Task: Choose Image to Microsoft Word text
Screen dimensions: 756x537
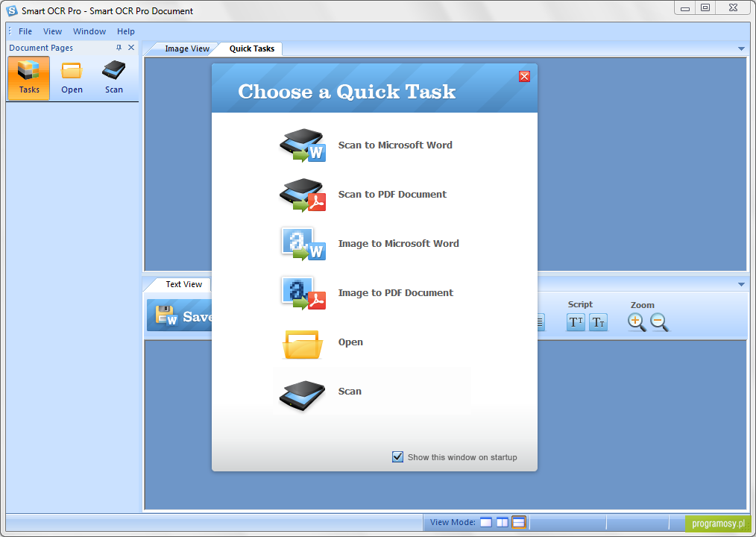Action: pyautogui.click(x=398, y=244)
